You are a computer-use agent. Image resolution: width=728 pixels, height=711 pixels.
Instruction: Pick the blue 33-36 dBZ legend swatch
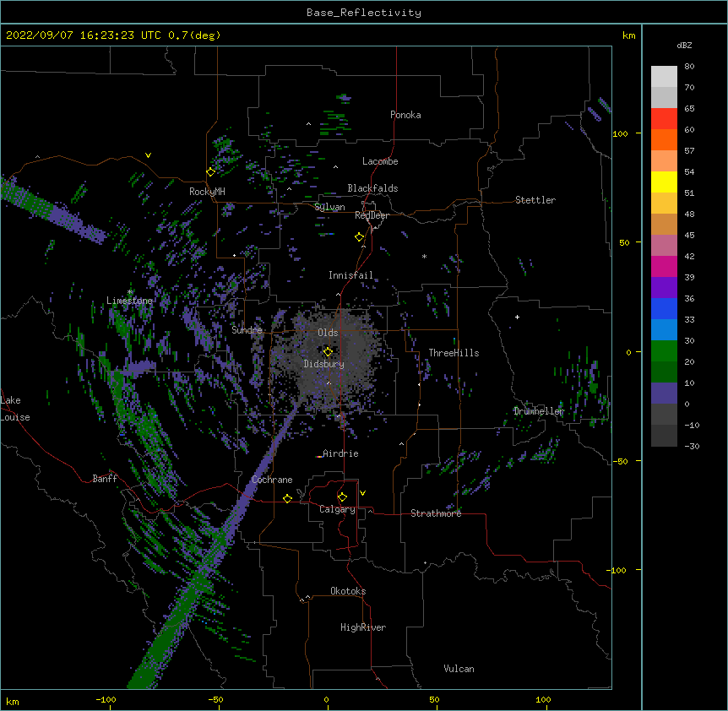664,309
